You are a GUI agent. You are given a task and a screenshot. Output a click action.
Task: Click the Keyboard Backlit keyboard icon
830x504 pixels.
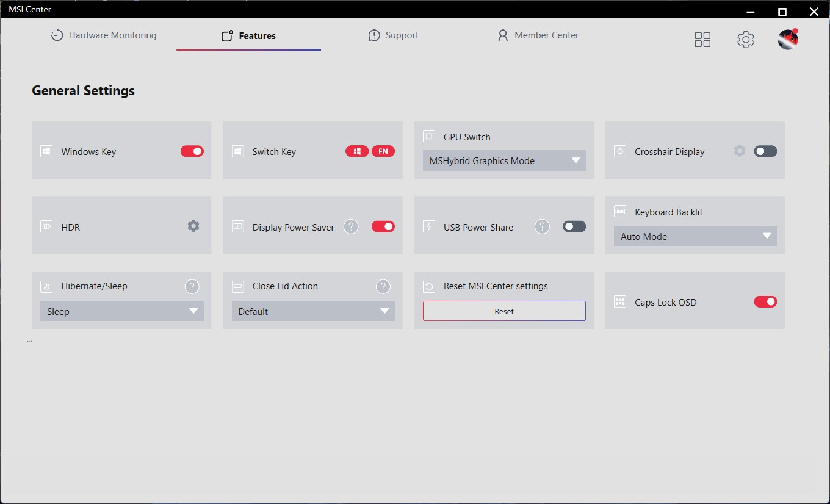[x=620, y=212]
